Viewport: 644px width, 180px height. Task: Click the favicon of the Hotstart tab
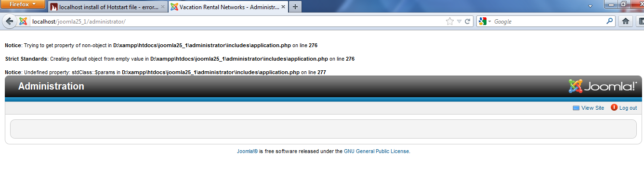click(54, 7)
